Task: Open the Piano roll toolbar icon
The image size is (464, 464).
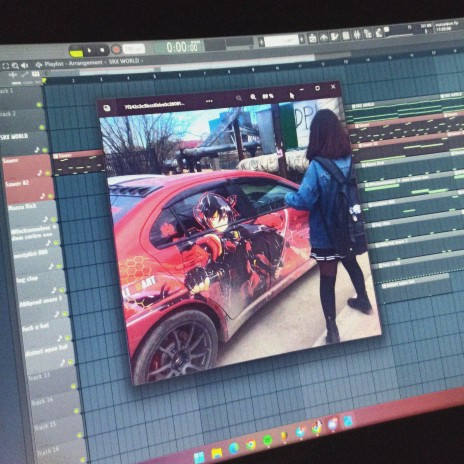Action: pyautogui.click(x=335, y=36)
